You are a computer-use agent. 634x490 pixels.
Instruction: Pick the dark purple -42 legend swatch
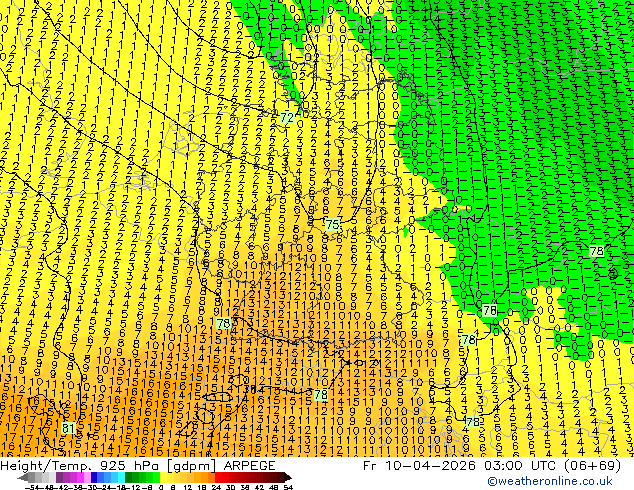pyautogui.click(x=59, y=477)
